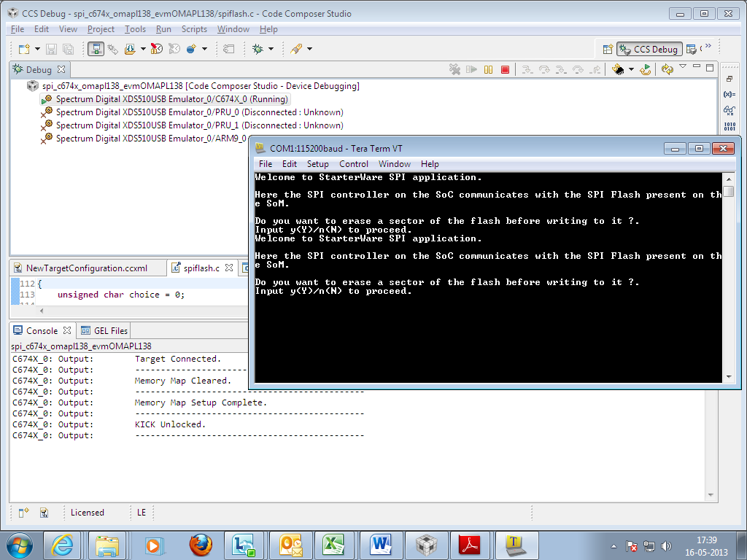Viewport: 747px width, 560px height.
Task: Open the Expressions glasses view icon
Action: pyautogui.click(x=729, y=110)
